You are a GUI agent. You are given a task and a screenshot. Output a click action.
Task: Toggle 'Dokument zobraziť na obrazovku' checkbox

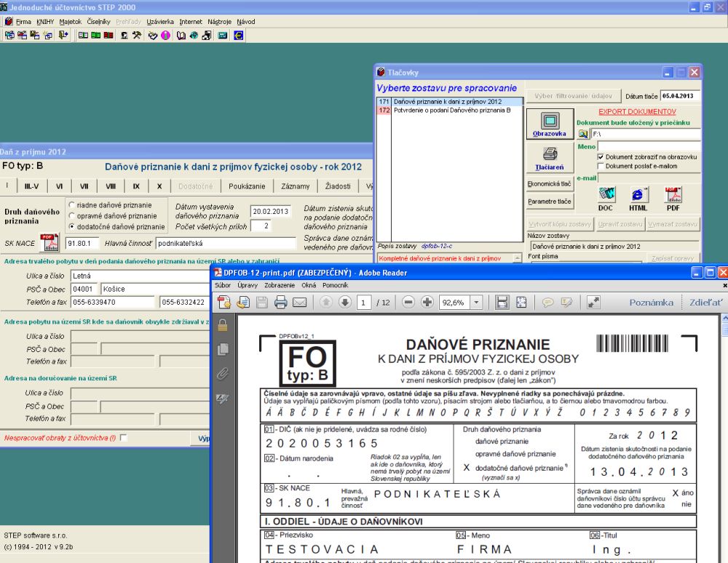coord(601,156)
